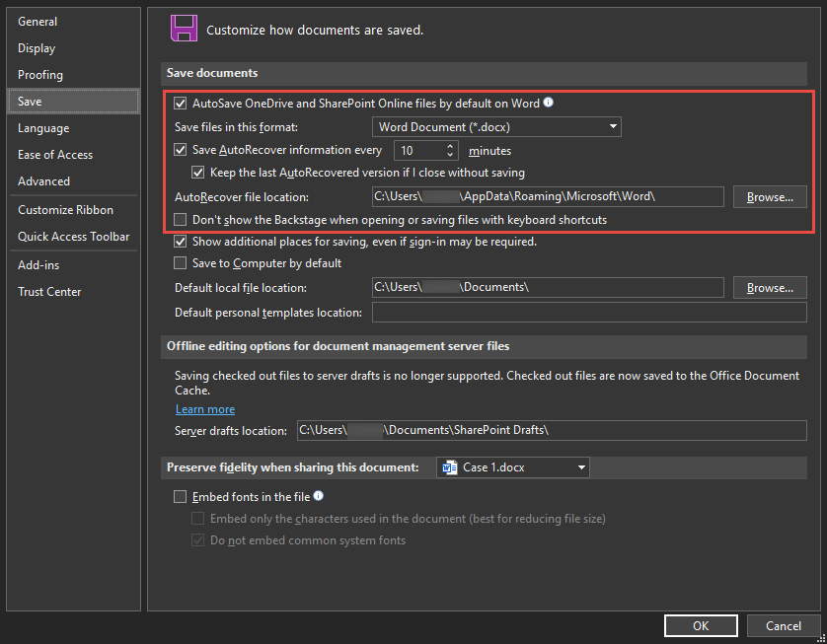This screenshot has height=644, width=827.
Task: Open Language options
Action: (x=74, y=128)
